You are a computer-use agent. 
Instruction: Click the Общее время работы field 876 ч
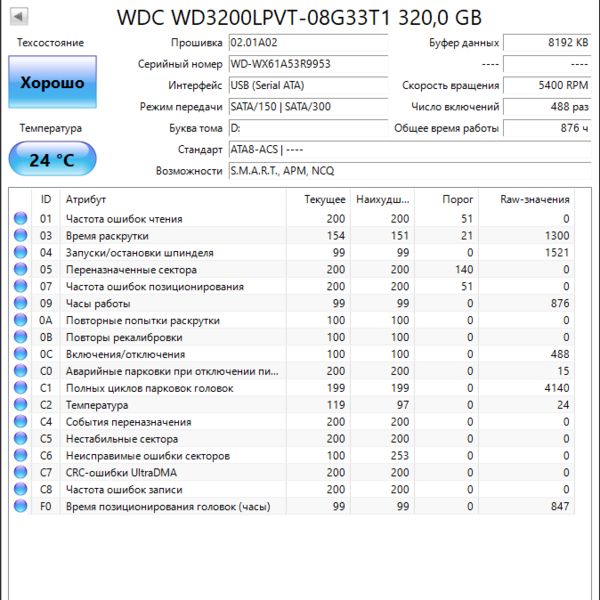click(547, 128)
